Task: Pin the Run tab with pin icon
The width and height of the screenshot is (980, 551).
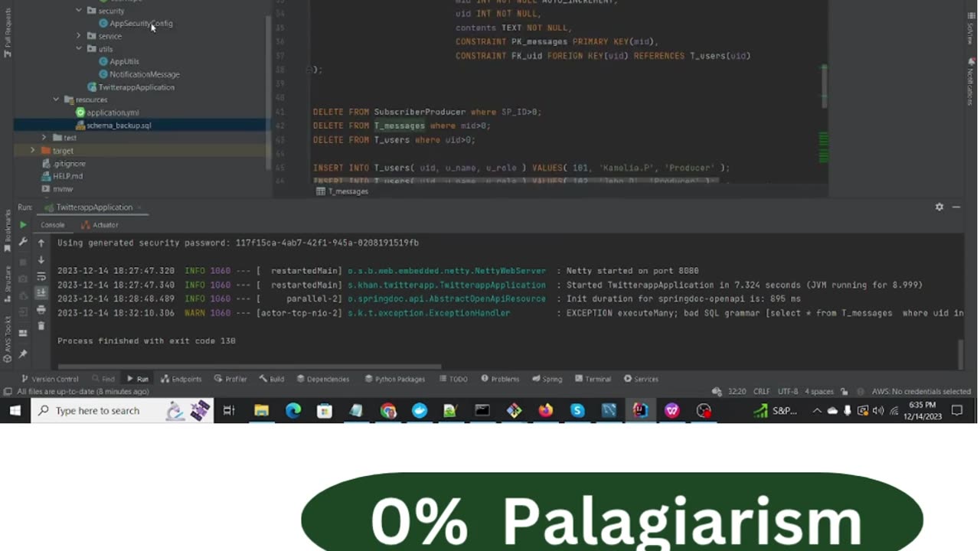Action: (x=23, y=354)
